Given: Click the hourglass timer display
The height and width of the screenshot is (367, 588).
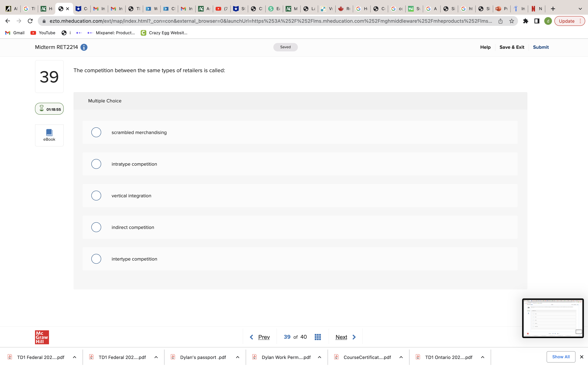Looking at the screenshot, I should (x=49, y=109).
